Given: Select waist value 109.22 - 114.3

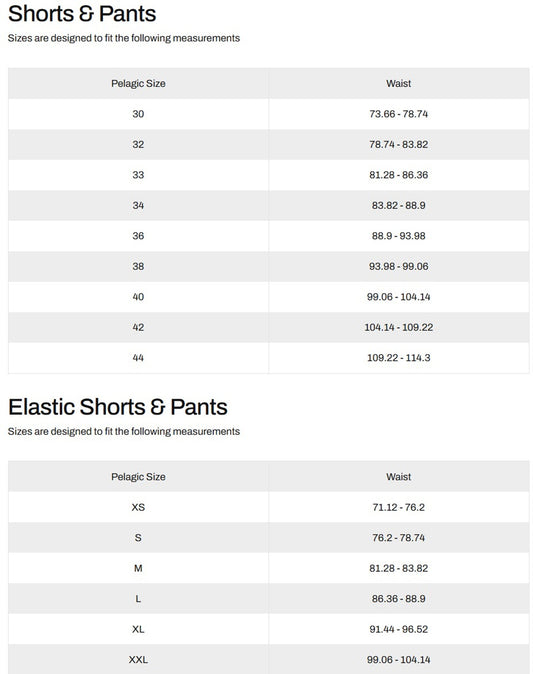Looking at the screenshot, I should tap(398, 358).
